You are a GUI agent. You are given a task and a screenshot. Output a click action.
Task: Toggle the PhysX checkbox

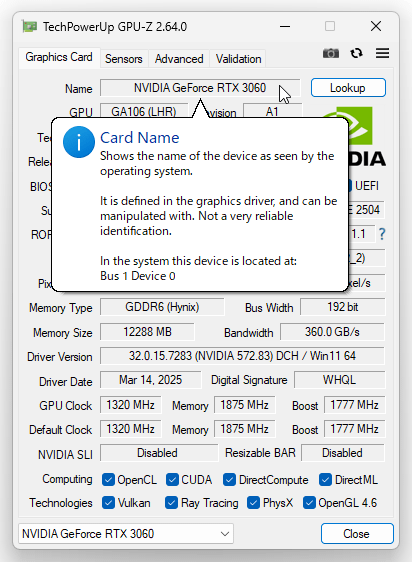tap(254, 503)
